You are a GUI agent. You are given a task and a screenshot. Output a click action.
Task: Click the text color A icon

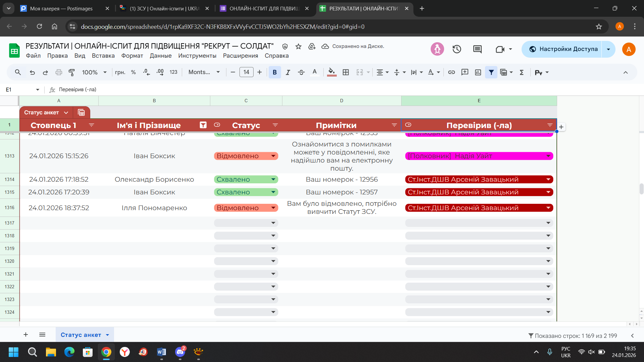click(314, 72)
